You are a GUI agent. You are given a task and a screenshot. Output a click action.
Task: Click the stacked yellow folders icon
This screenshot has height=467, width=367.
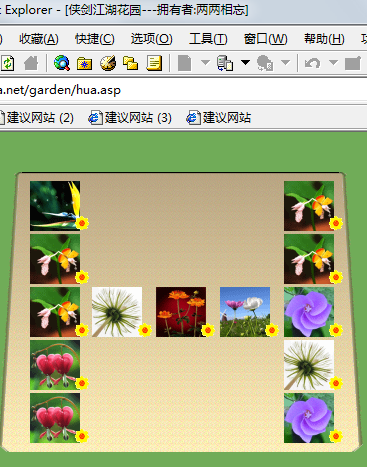pos(130,63)
